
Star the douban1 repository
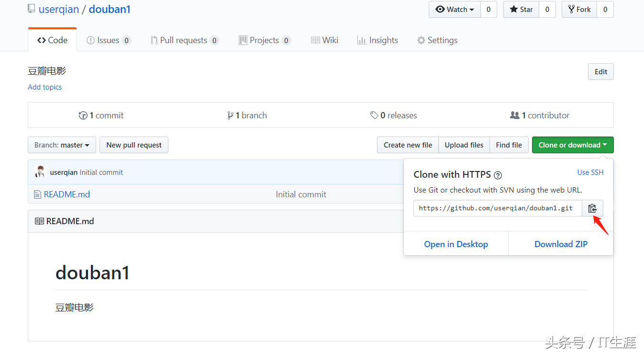coord(522,10)
